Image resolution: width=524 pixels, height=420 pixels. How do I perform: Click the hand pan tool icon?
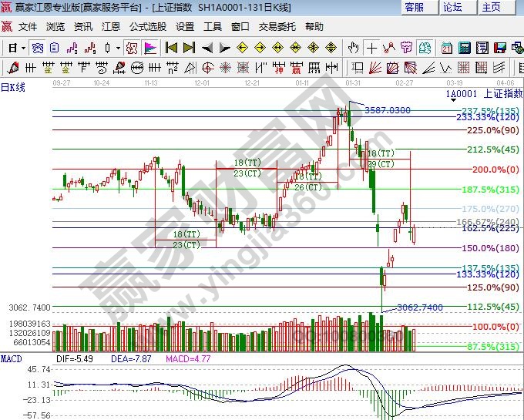354,48
